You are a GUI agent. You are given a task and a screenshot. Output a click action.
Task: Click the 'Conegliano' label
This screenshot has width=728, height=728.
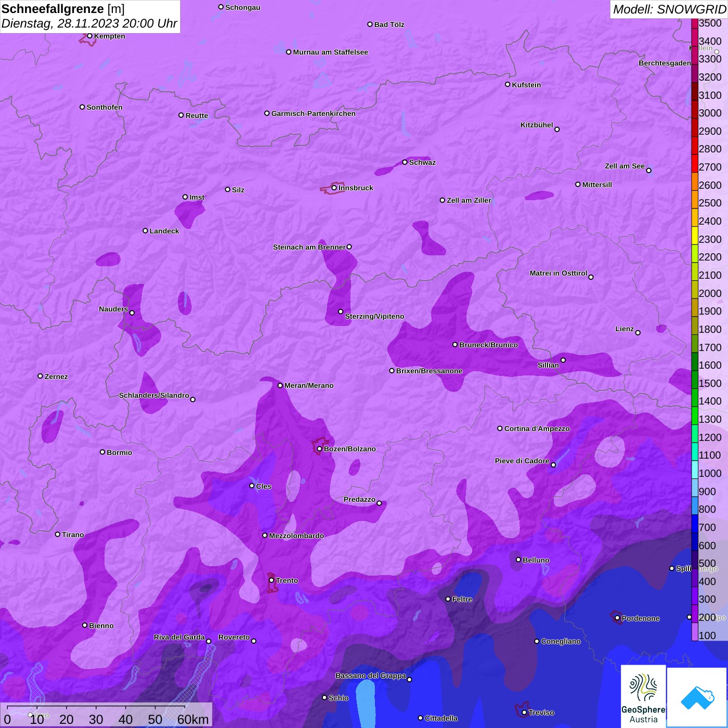point(561,641)
